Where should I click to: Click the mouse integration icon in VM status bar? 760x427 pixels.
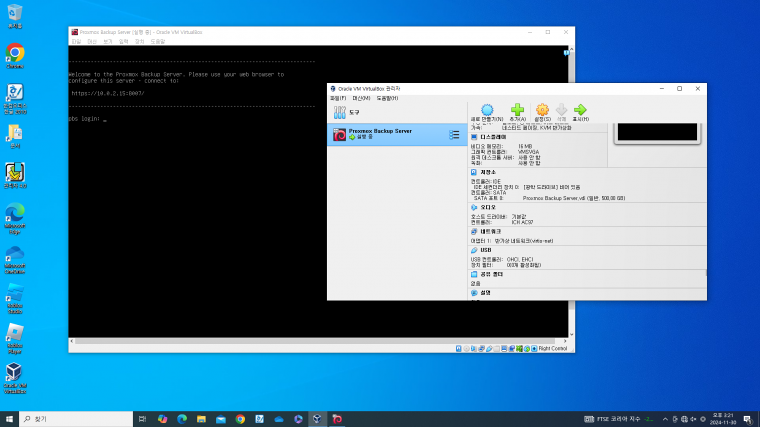point(527,348)
